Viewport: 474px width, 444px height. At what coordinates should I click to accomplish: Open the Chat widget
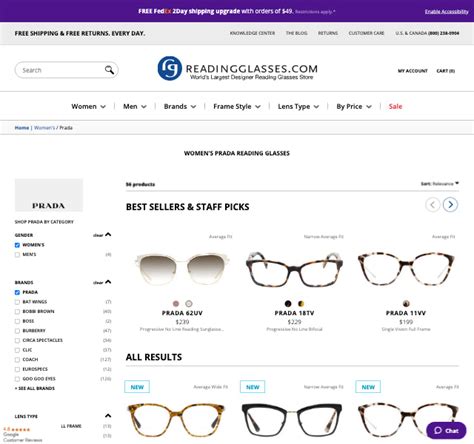[446, 430]
